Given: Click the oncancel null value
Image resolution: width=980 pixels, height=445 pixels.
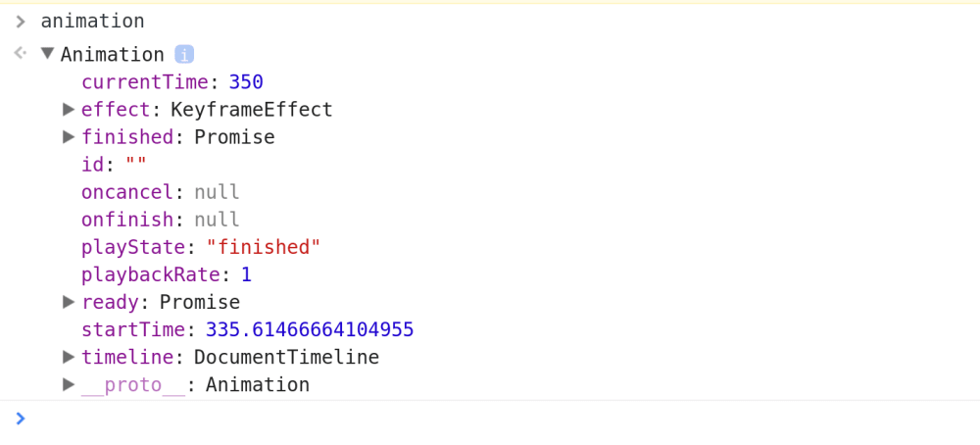Looking at the screenshot, I should pos(217,192).
